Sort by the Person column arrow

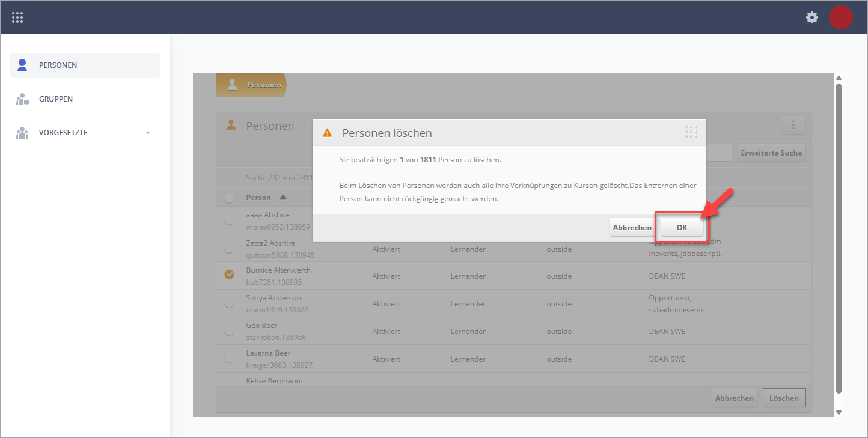click(283, 197)
